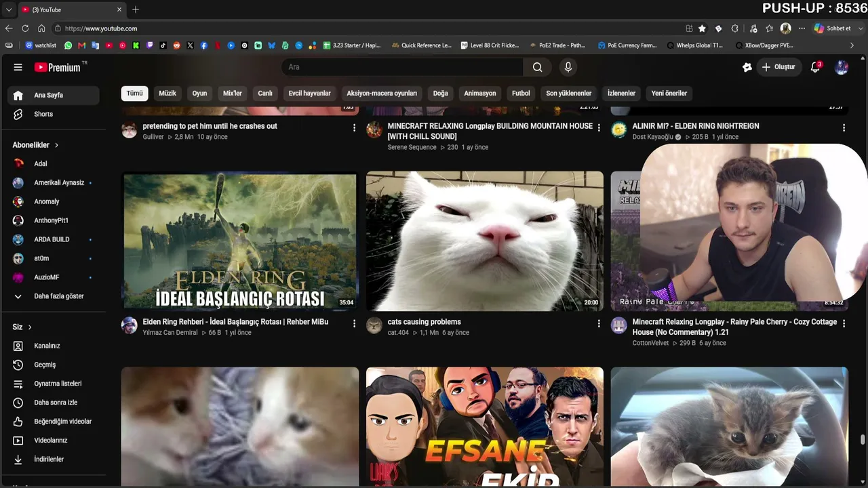This screenshot has width=868, height=488.
Task: Open the Amerikalı Aynasız channel
Action: coord(54,182)
